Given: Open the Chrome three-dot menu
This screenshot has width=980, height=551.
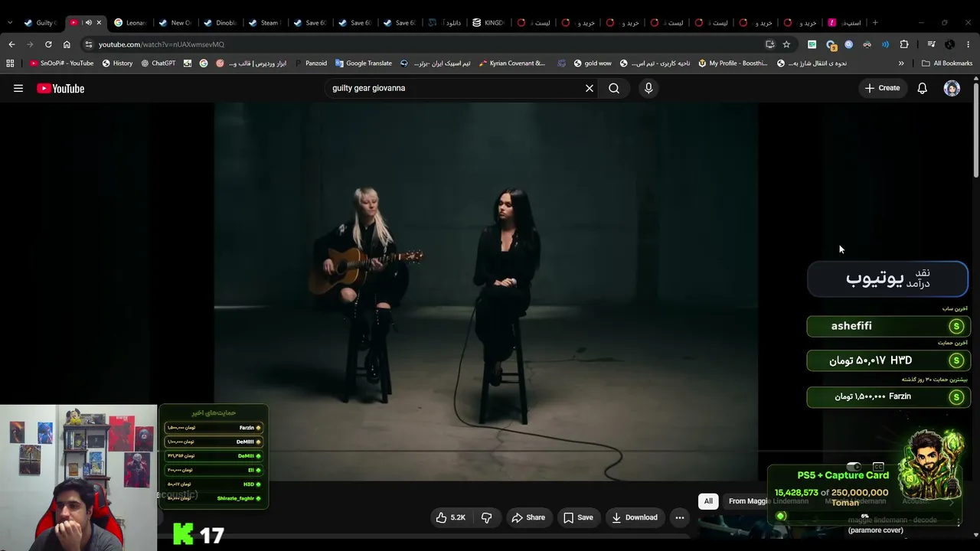Looking at the screenshot, I should point(969,44).
